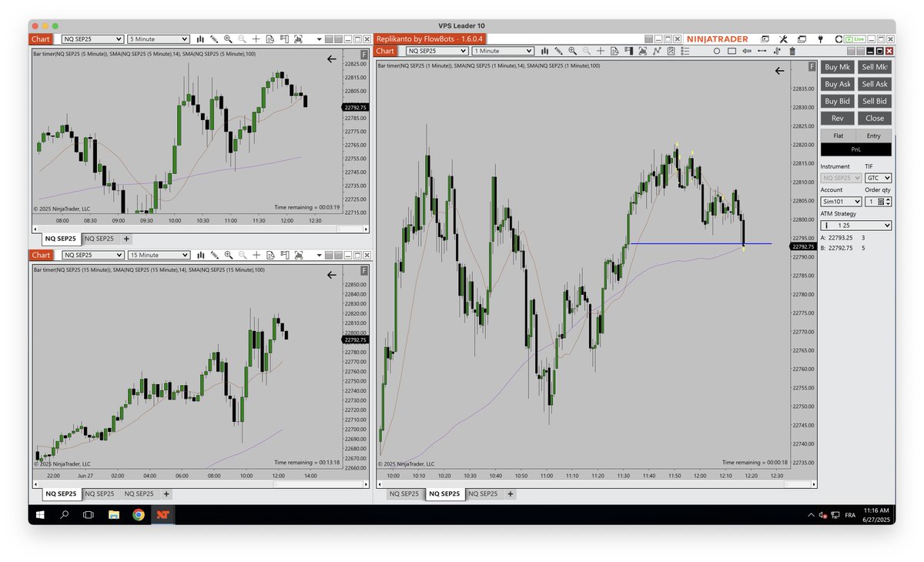Add a new tab in 15 Minute chart window

tap(166, 493)
